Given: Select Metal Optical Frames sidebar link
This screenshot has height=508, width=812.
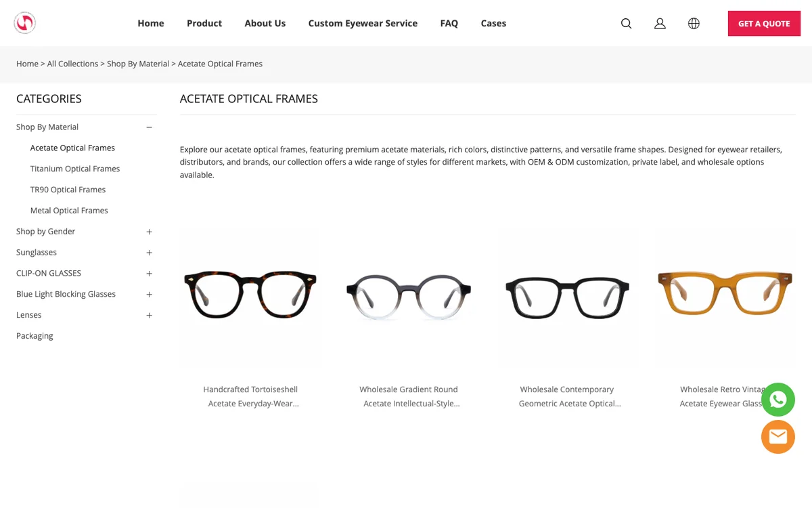Looking at the screenshot, I should pyautogui.click(x=69, y=211).
